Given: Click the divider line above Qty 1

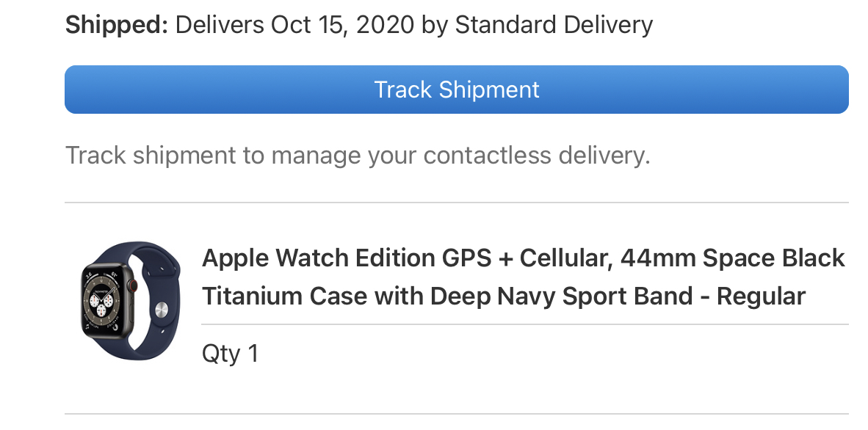Looking at the screenshot, I should pyautogui.click(x=524, y=324).
